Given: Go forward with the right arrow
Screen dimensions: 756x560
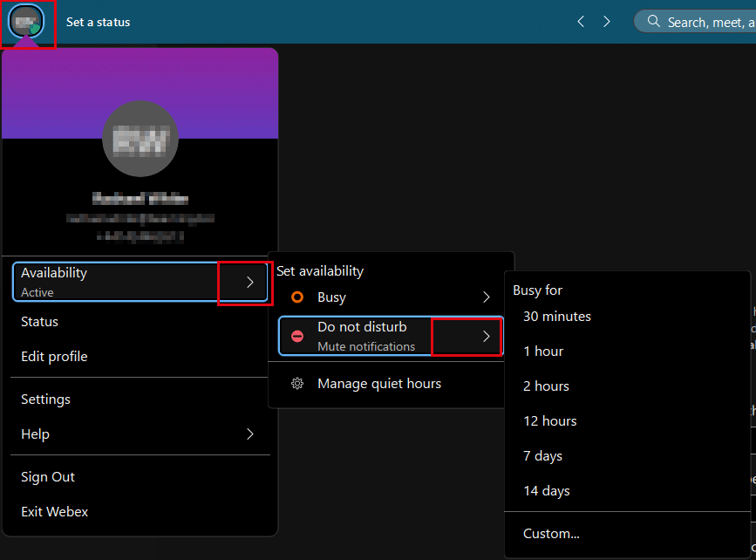Looking at the screenshot, I should 607,22.
